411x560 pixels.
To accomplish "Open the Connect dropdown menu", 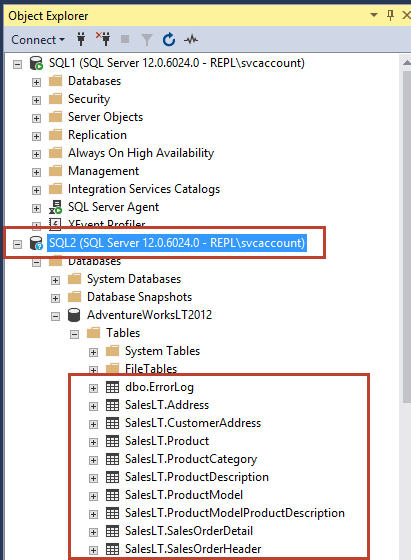I will pyautogui.click(x=38, y=40).
